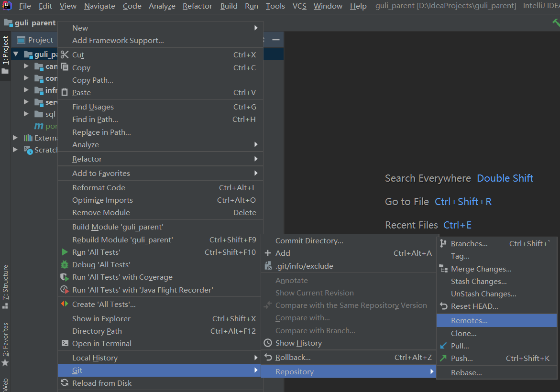Click the Branches icon in Repository submenu
Image resolution: width=560 pixels, height=392 pixels.
[443, 243]
